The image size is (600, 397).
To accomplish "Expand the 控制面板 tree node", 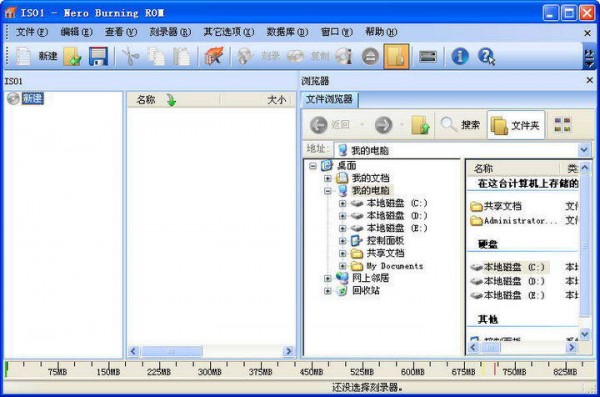I will coord(342,241).
